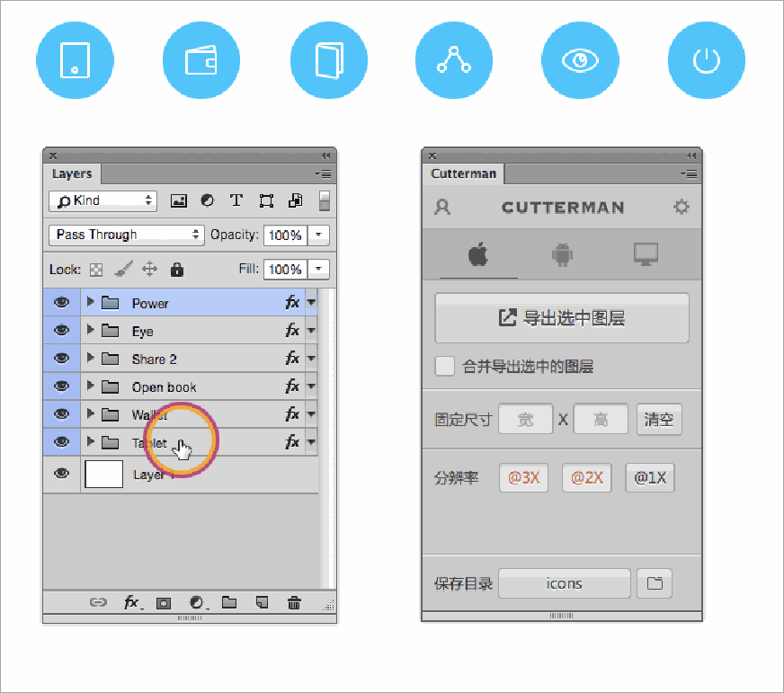Click the adjustment layer filter icon

(208, 200)
